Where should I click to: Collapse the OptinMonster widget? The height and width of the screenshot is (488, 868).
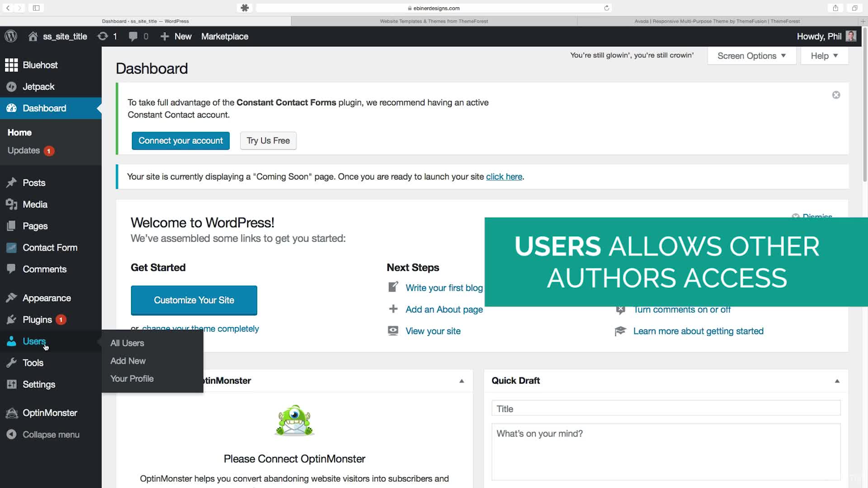point(462,381)
